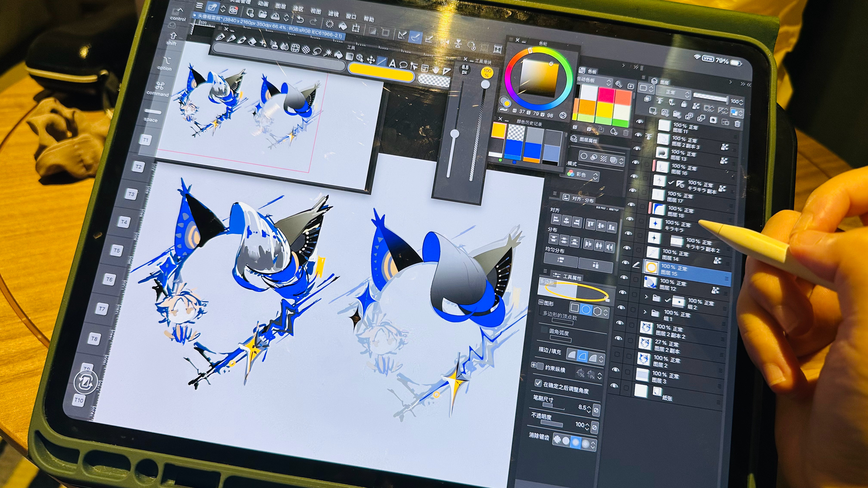Image resolution: width=868 pixels, height=488 pixels.
Task: Choose the Hand (pan) tool icon
Action: click(436, 70)
